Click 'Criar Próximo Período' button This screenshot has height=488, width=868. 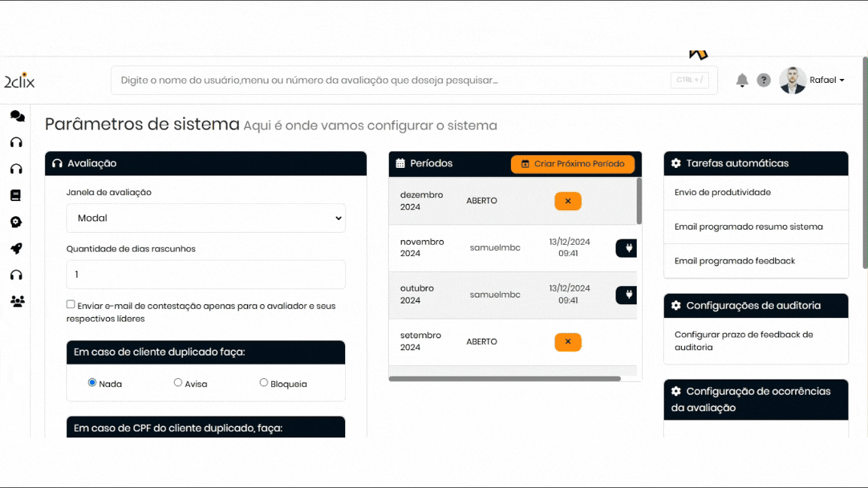[573, 164]
